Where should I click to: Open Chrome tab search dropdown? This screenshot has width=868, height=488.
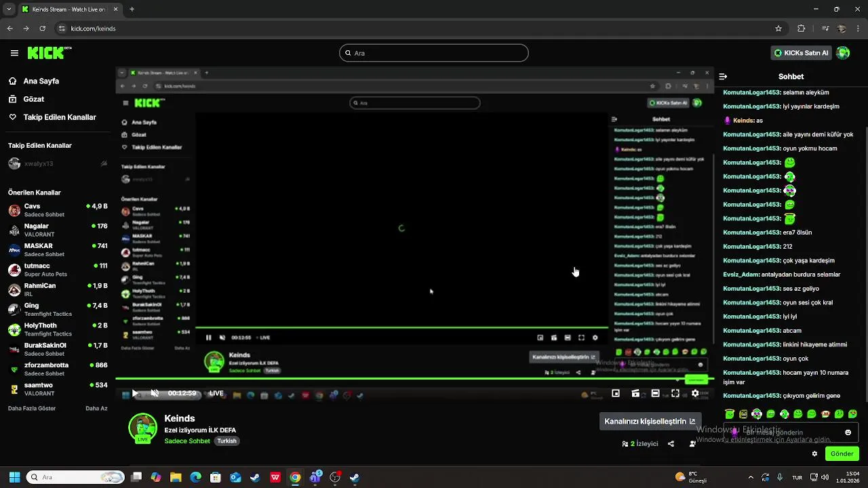pyautogui.click(x=9, y=9)
